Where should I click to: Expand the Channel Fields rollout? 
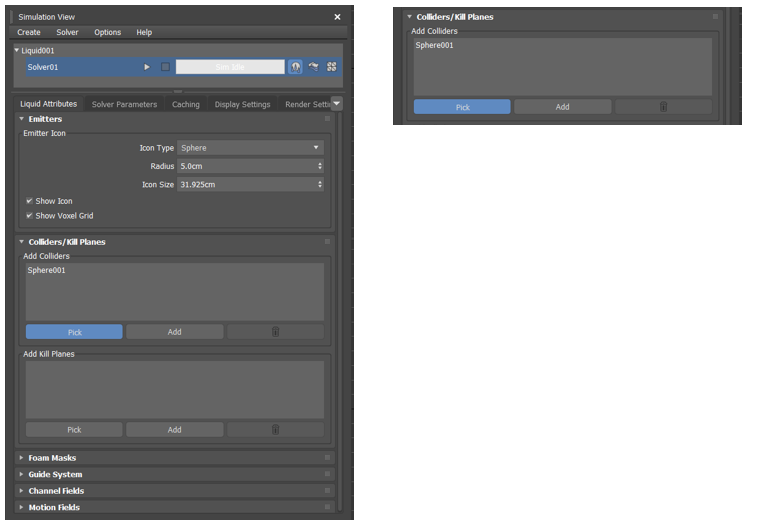(x=21, y=491)
